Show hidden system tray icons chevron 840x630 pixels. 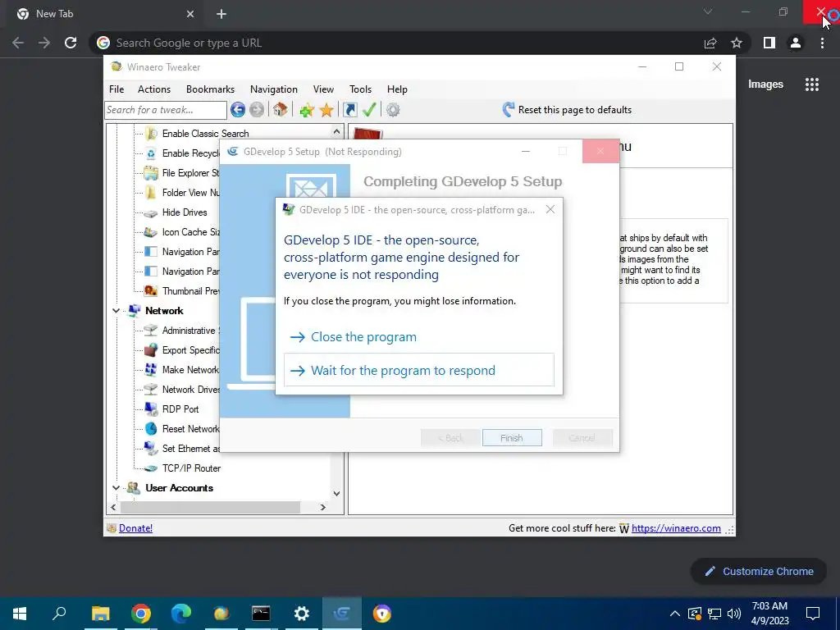[675, 614]
